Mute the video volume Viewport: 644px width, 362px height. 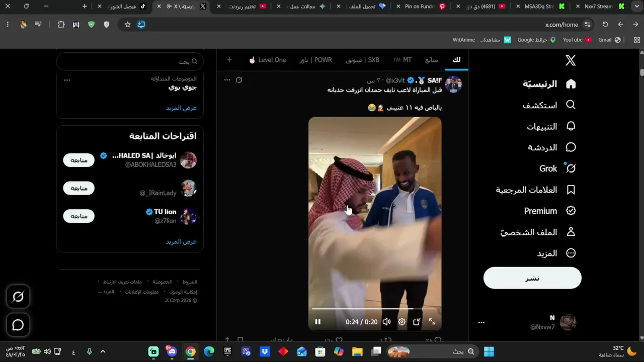(386, 322)
